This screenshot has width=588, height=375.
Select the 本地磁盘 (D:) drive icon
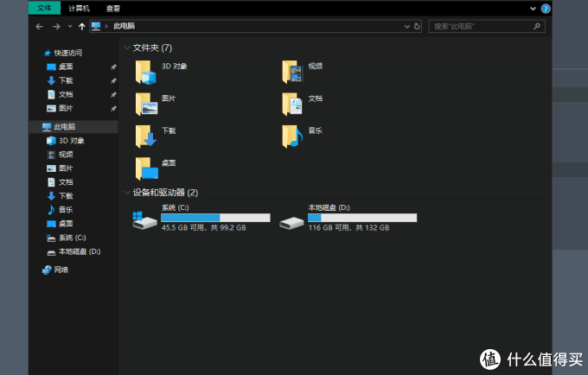291,223
